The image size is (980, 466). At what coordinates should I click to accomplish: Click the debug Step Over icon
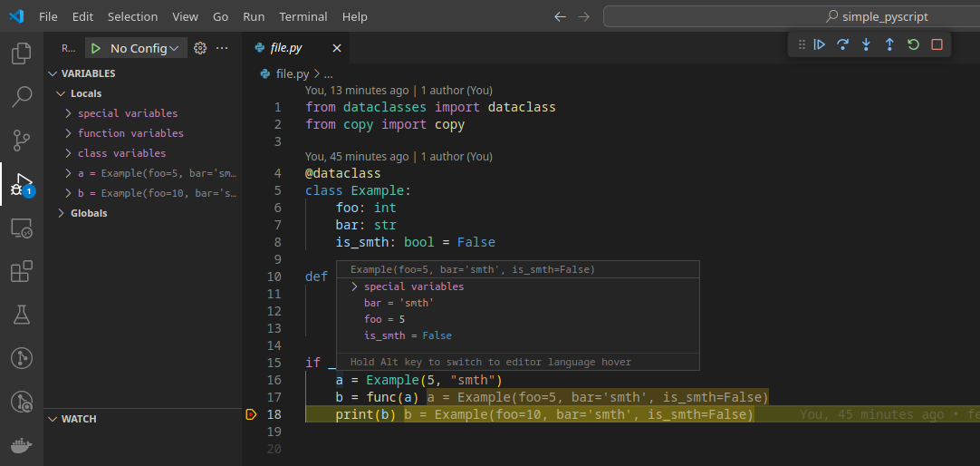(842, 44)
